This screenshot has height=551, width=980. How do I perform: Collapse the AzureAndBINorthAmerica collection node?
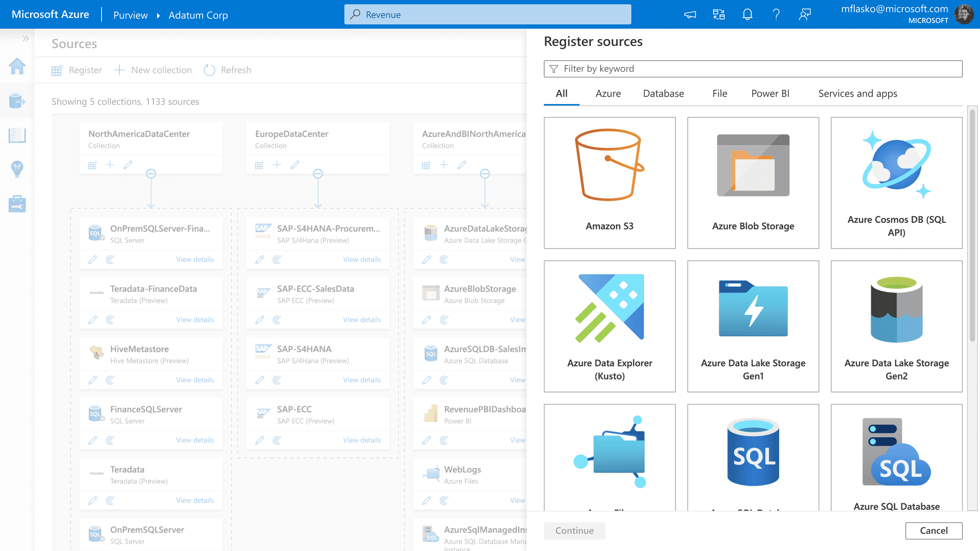coord(485,174)
